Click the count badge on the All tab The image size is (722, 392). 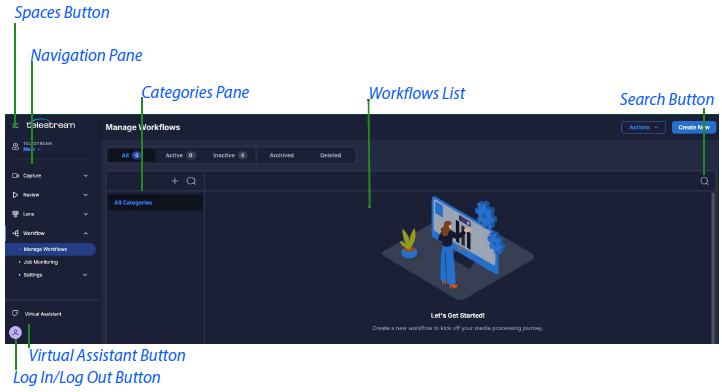point(136,155)
